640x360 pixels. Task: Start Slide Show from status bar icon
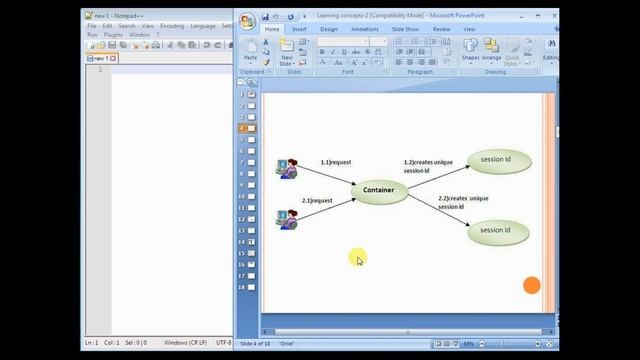[x=456, y=344]
